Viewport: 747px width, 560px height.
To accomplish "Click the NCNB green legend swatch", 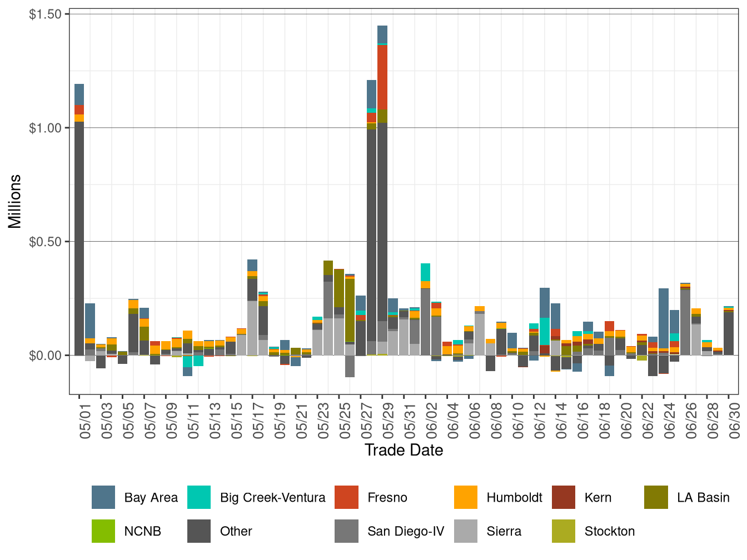I will [103, 531].
